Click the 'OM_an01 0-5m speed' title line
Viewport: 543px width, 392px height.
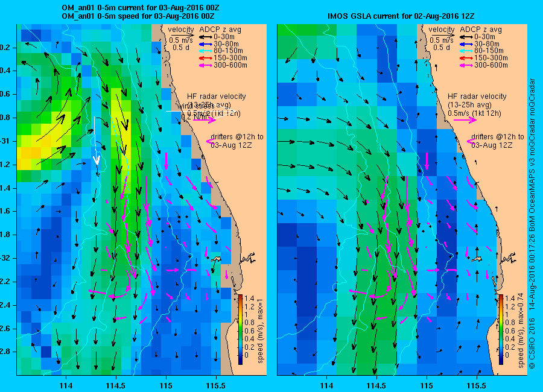pyautogui.click(x=138, y=16)
